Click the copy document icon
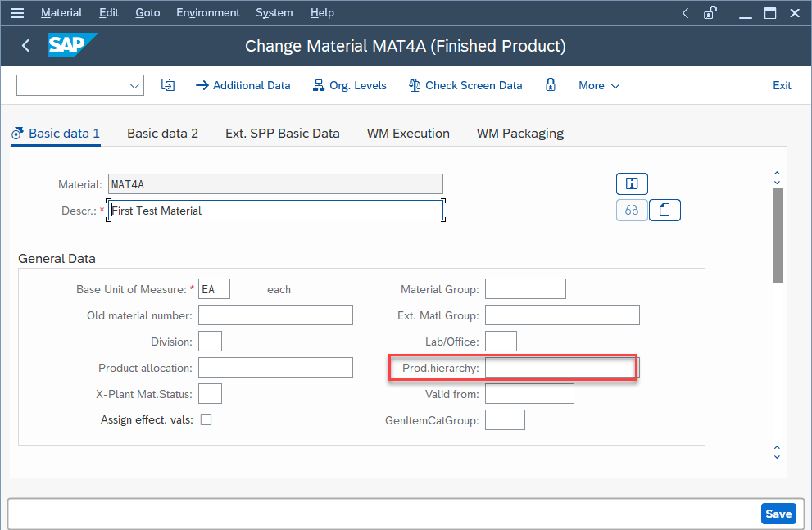The image size is (812, 530). coord(665,210)
